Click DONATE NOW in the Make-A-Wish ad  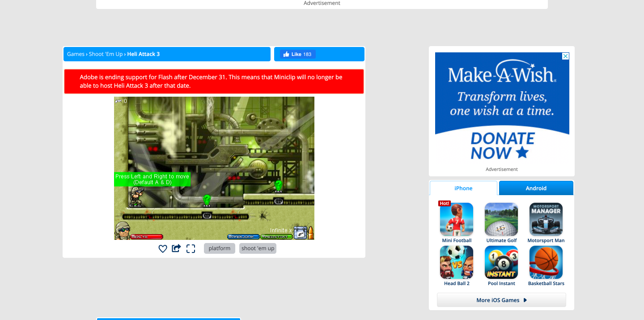click(x=502, y=146)
